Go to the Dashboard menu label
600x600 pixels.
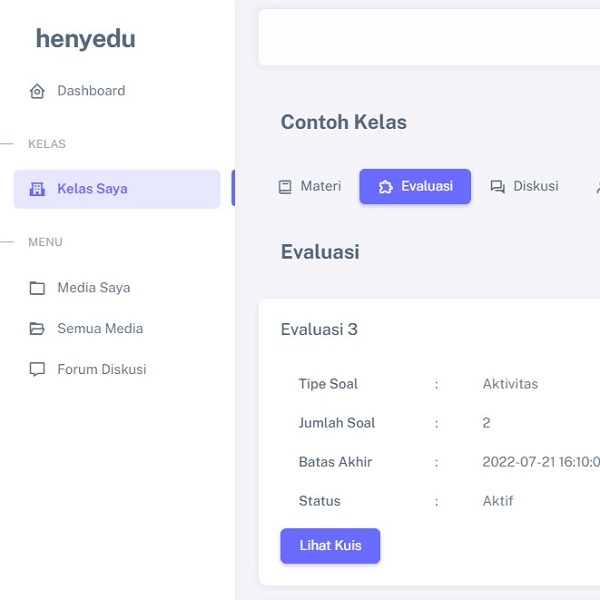tap(91, 91)
